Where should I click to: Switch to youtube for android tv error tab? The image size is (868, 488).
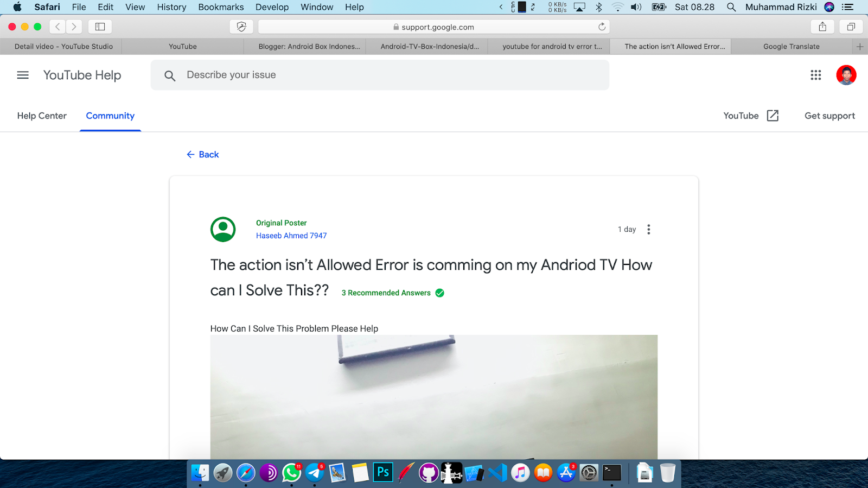pyautogui.click(x=549, y=47)
